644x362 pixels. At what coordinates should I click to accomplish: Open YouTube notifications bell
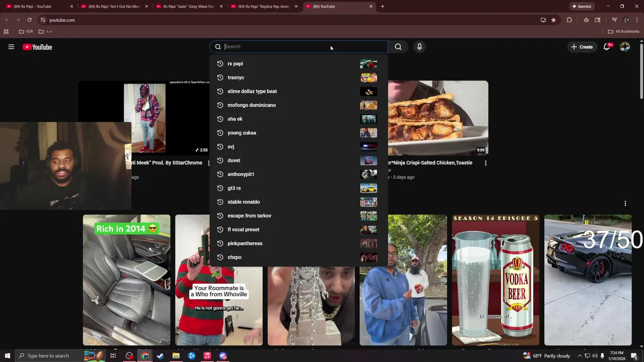click(607, 47)
